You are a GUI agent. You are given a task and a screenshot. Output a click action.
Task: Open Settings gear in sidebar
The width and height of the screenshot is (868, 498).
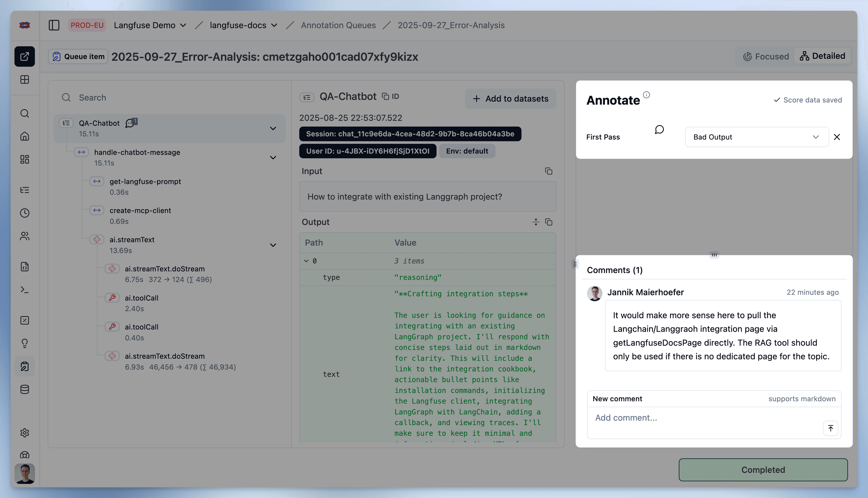25,433
